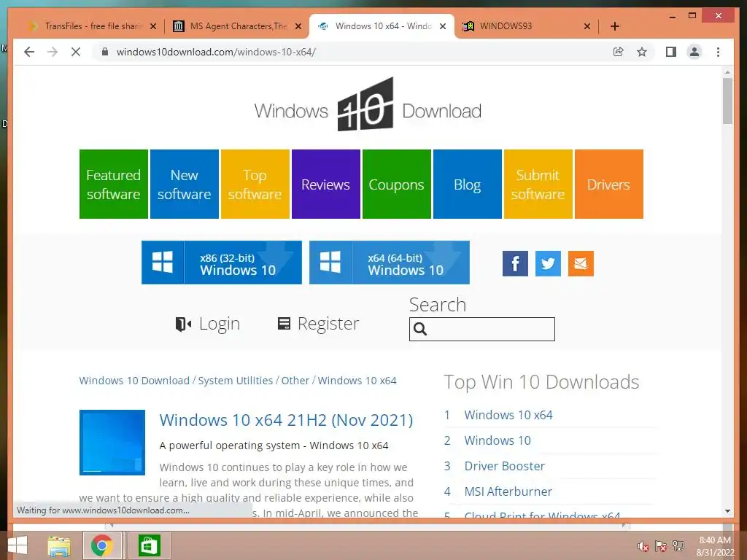
Task: Open Driver Booster link
Action: (505, 466)
